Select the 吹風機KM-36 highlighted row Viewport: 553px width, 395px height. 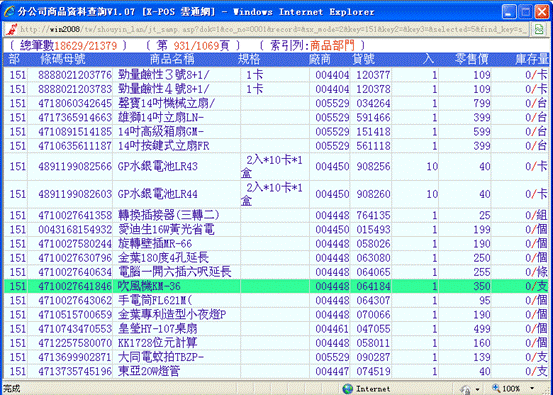[x=276, y=286]
